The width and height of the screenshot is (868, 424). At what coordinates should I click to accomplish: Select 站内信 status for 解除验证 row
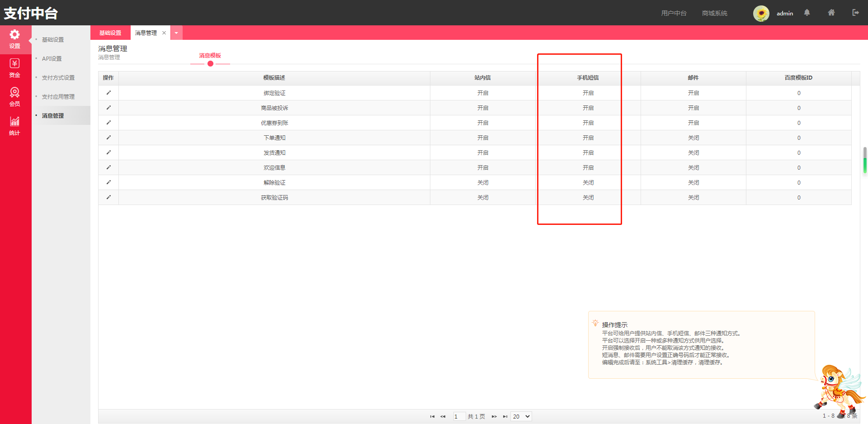point(483,182)
